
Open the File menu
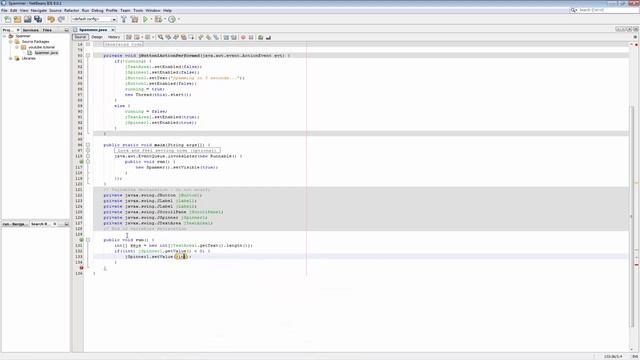click(x=4, y=10)
